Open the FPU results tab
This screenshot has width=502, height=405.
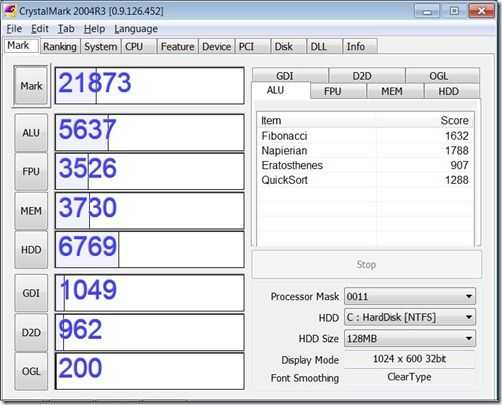click(x=338, y=91)
